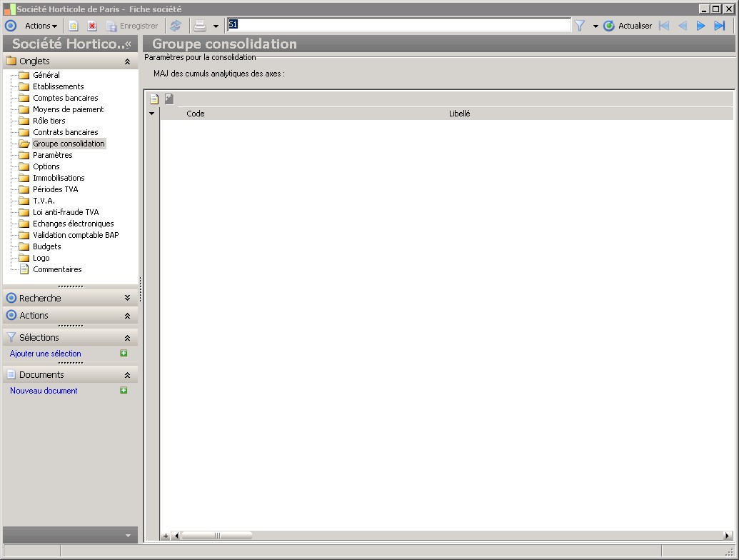Click the plus button beside the horizontal scrollbar
The image size is (739, 560).
pyautogui.click(x=166, y=536)
